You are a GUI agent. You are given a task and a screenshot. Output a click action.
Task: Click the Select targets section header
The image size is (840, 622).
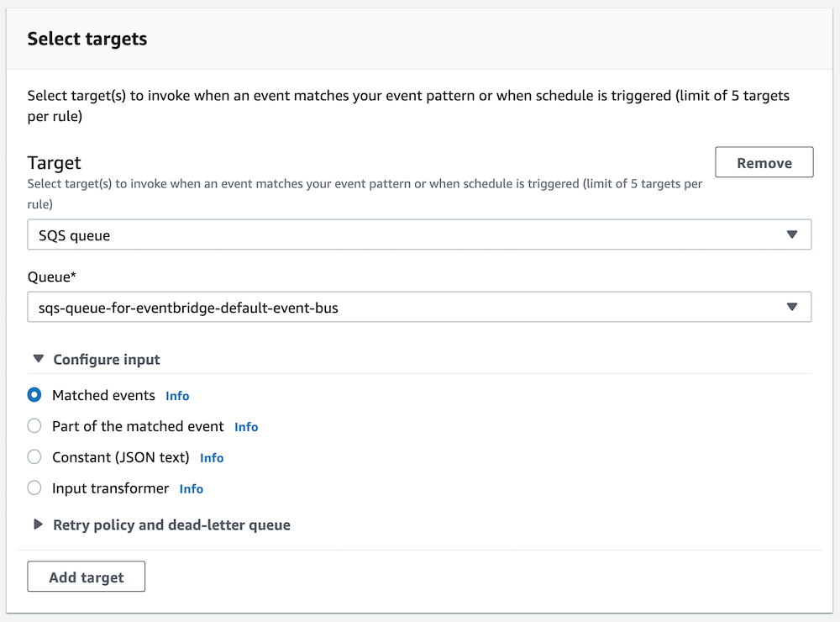coord(87,39)
